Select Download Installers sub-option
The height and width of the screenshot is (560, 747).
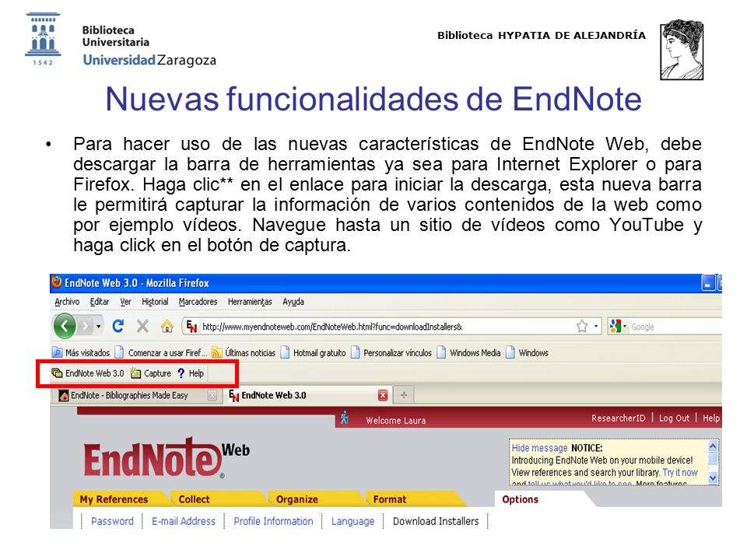pos(436,521)
